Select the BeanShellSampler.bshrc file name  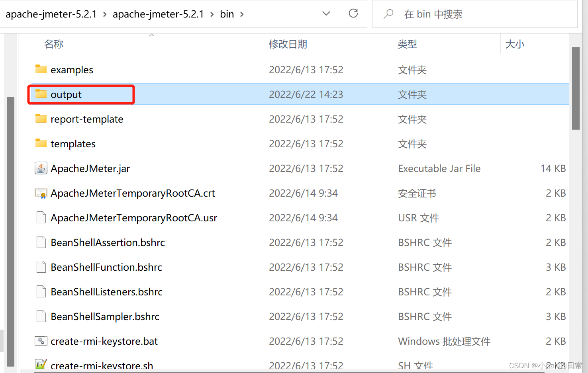pos(105,316)
